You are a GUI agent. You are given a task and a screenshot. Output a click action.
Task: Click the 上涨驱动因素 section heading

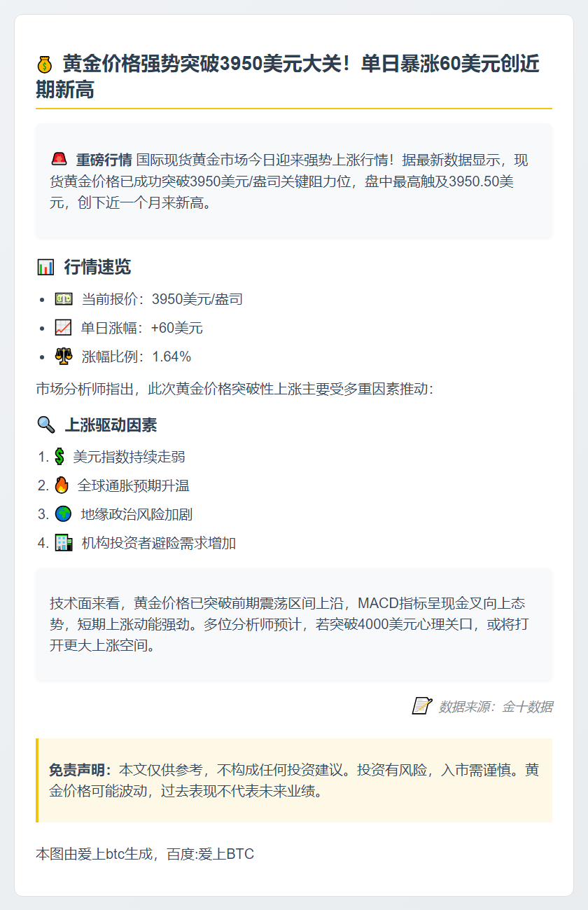click(111, 425)
